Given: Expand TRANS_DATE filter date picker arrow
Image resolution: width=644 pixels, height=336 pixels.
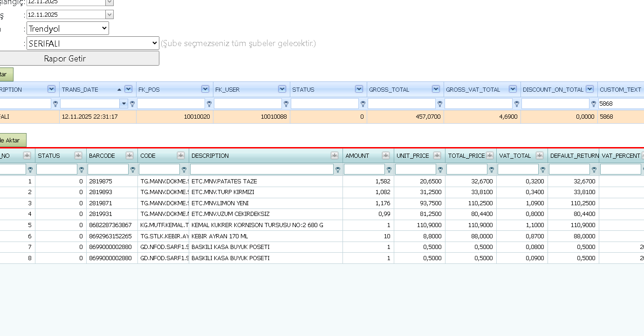Looking at the screenshot, I should point(123,104).
